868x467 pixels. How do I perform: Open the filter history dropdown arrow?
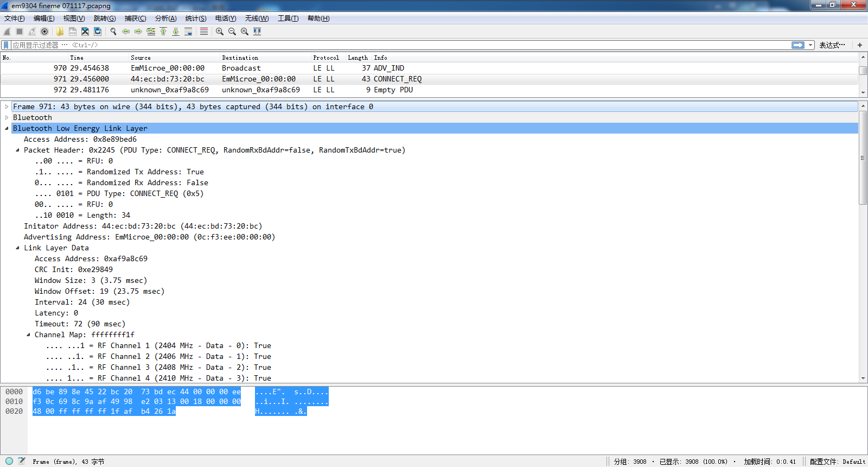[x=810, y=45]
